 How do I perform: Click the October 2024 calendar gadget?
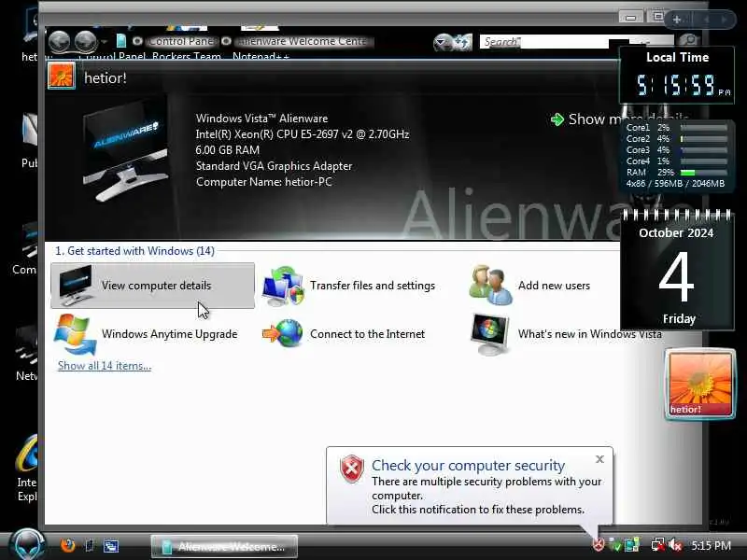pos(677,270)
